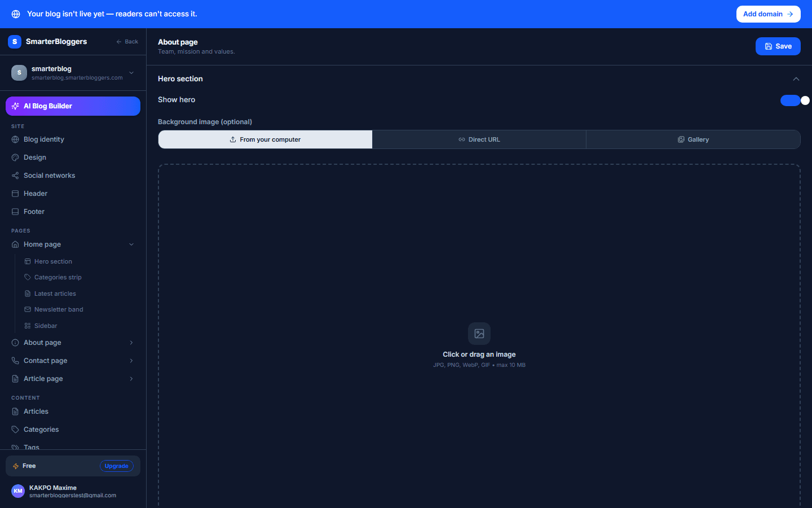Expand the About page submenu arrow

(x=131, y=343)
